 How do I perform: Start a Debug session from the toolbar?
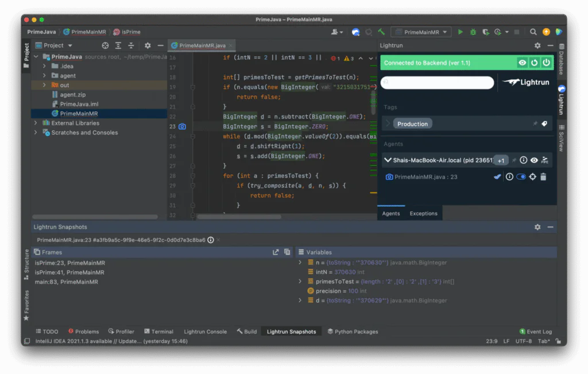(474, 32)
